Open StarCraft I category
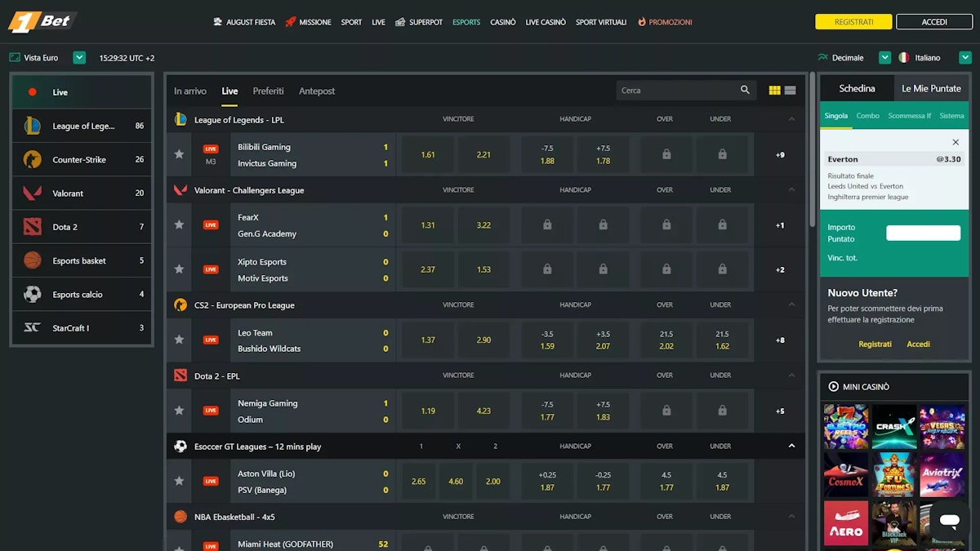 coord(82,328)
